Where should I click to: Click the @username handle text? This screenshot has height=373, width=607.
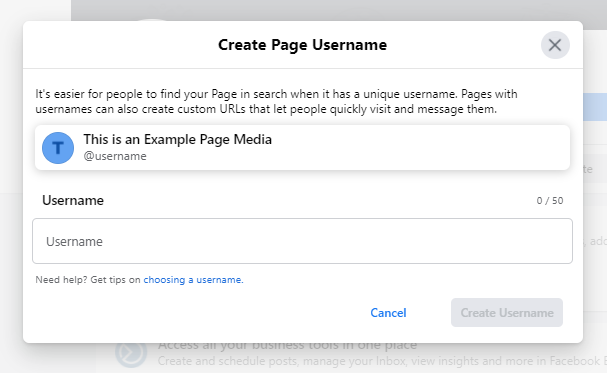pos(115,156)
